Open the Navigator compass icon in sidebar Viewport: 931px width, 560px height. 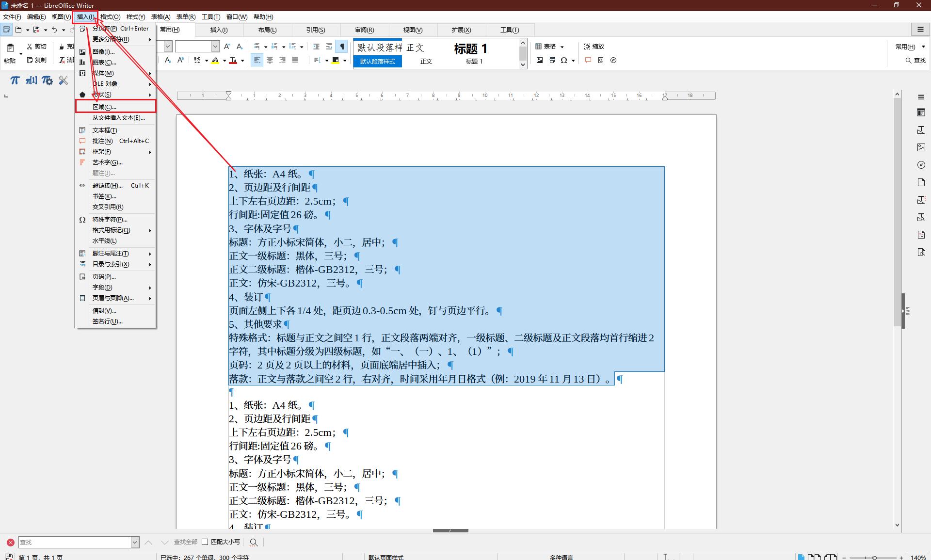tap(921, 165)
